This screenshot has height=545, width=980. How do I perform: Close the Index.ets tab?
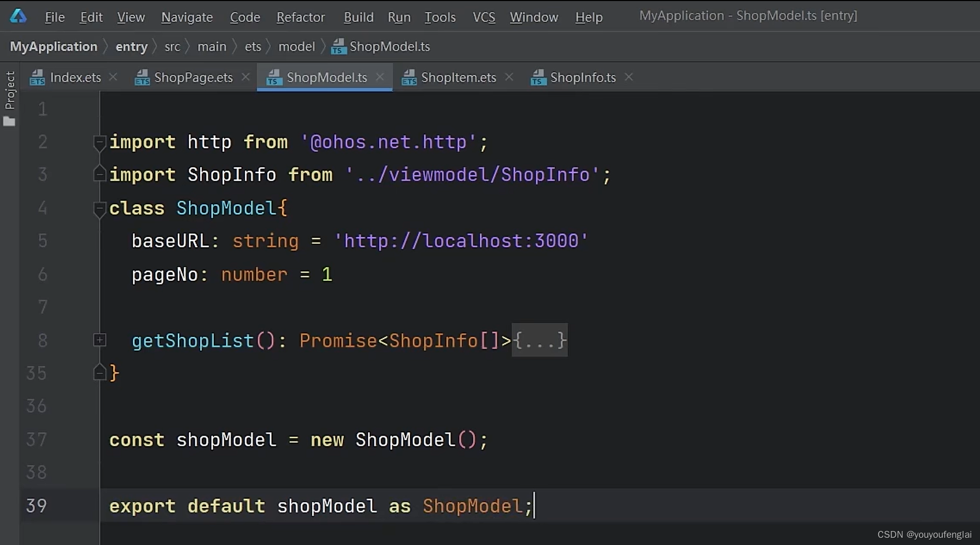[113, 77]
